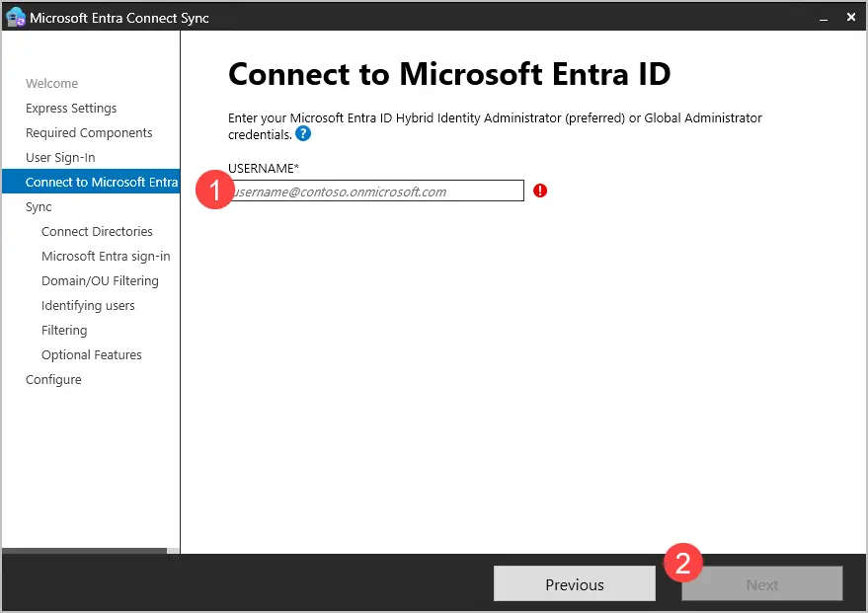The height and width of the screenshot is (613, 868).
Task: Select Welcome in the sidebar
Action: pyautogui.click(x=51, y=84)
